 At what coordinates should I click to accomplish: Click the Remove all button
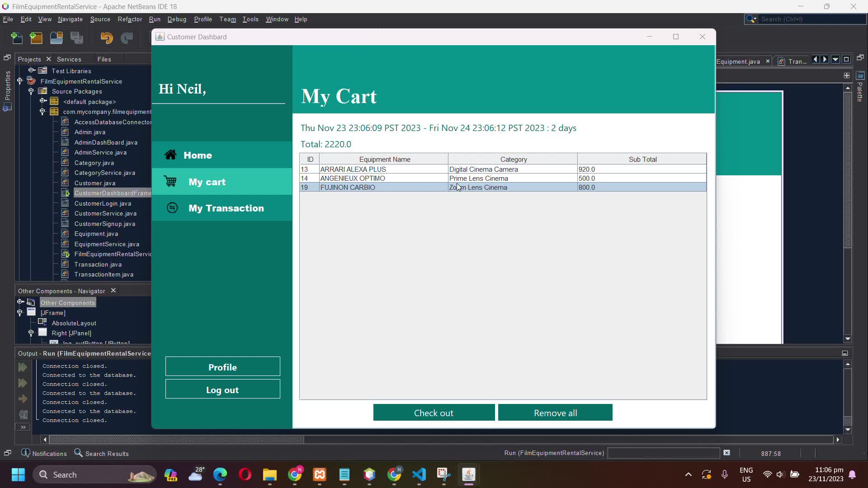[x=555, y=413]
